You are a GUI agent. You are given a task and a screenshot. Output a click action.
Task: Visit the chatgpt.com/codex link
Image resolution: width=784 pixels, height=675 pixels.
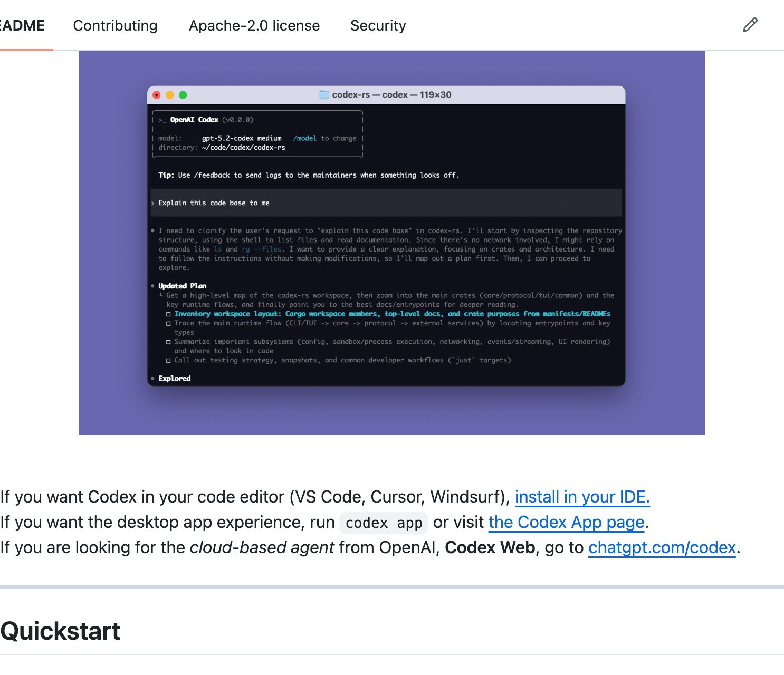pyautogui.click(x=662, y=547)
